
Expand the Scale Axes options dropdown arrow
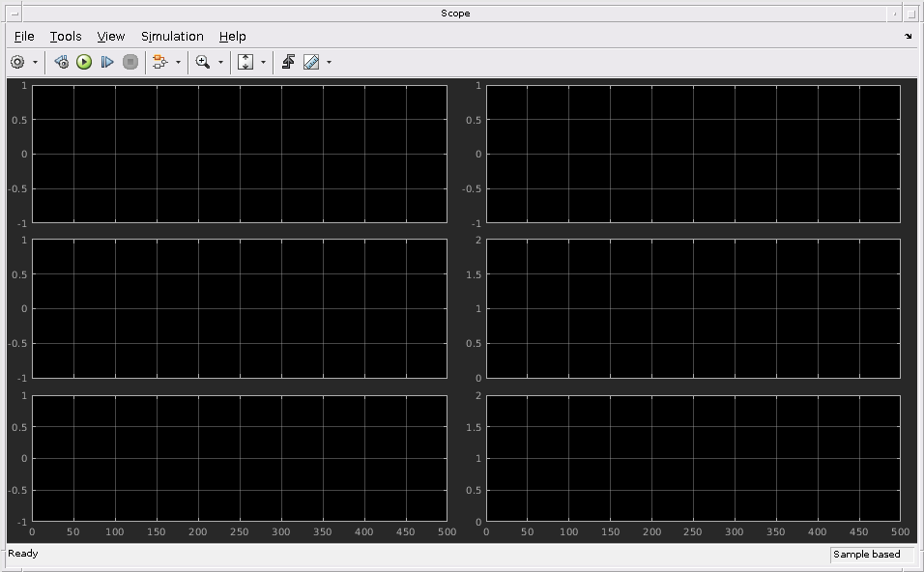click(x=263, y=63)
